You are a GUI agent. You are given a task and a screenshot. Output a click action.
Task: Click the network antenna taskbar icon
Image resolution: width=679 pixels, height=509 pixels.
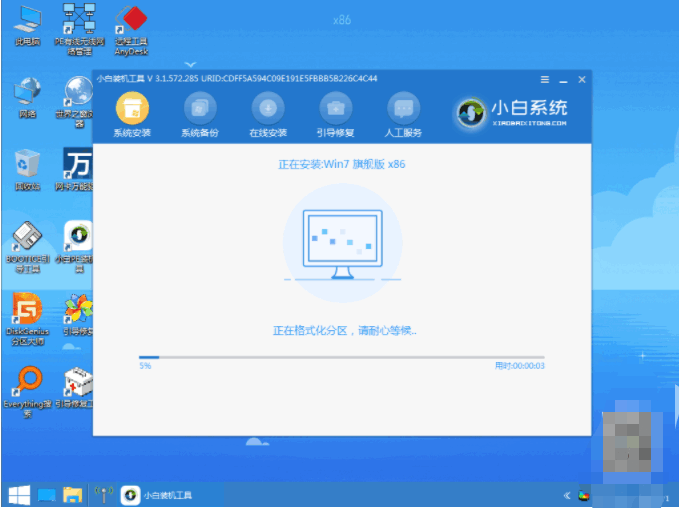point(104,495)
